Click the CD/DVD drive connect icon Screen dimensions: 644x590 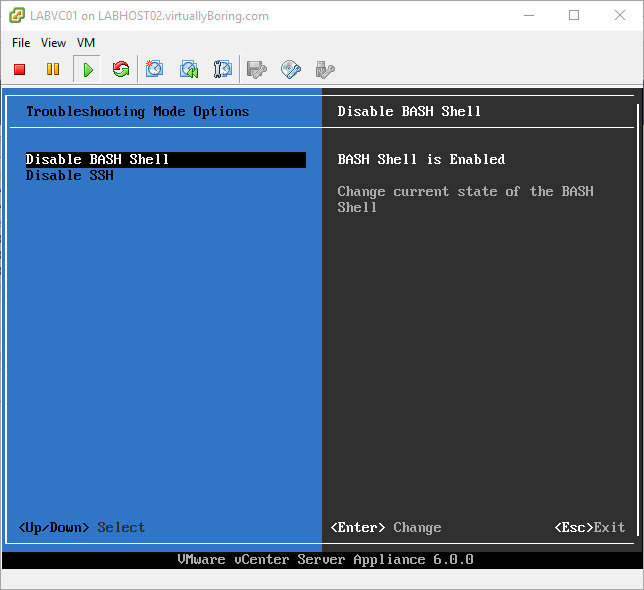pos(291,69)
